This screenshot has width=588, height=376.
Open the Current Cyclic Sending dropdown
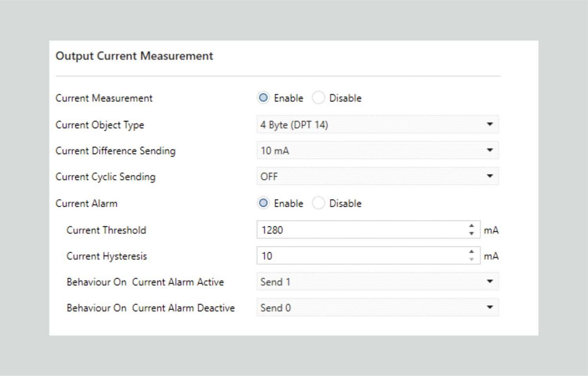click(377, 176)
